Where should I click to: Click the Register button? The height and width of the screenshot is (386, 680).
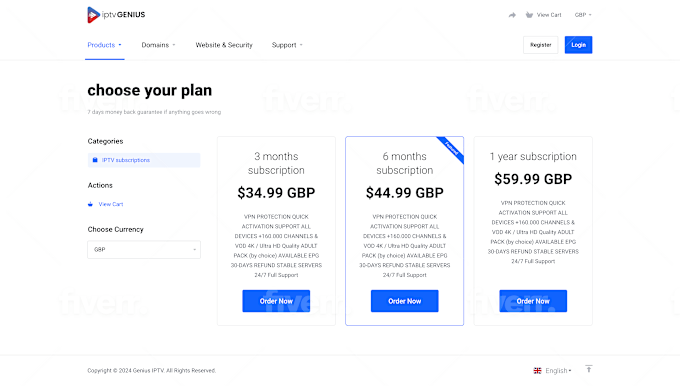[x=540, y=45]
